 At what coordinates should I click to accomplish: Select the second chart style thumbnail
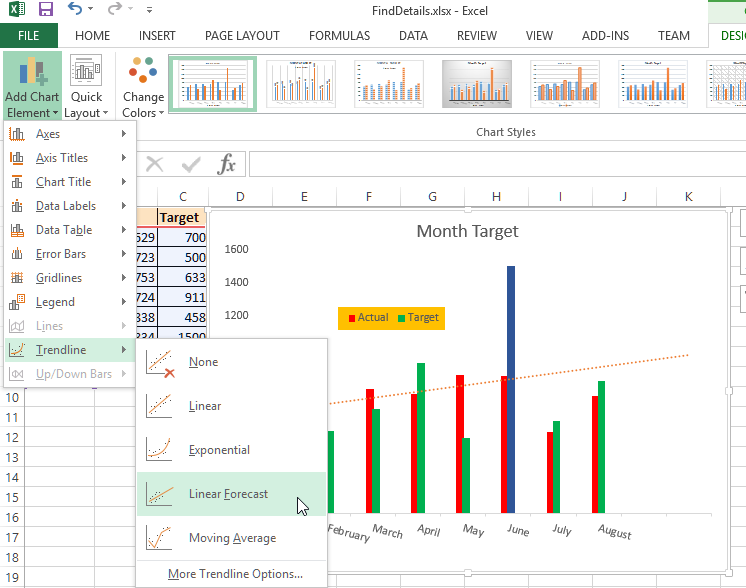tap(301, 84)
